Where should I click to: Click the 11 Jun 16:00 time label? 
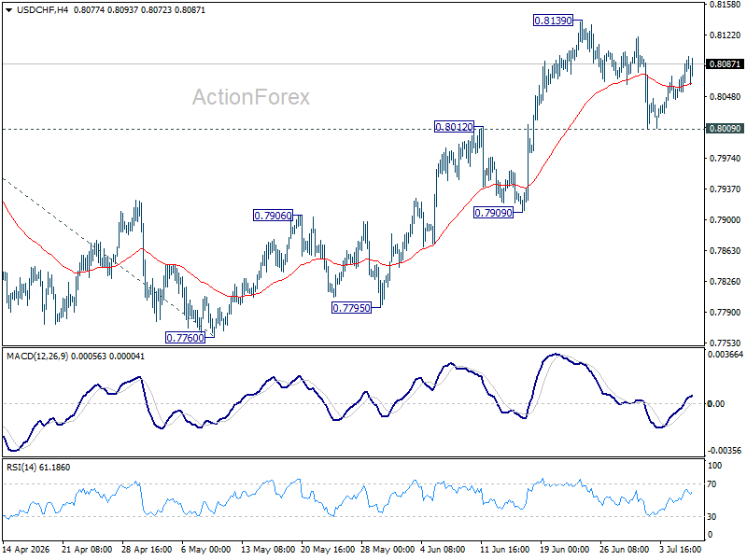(504, 549)
